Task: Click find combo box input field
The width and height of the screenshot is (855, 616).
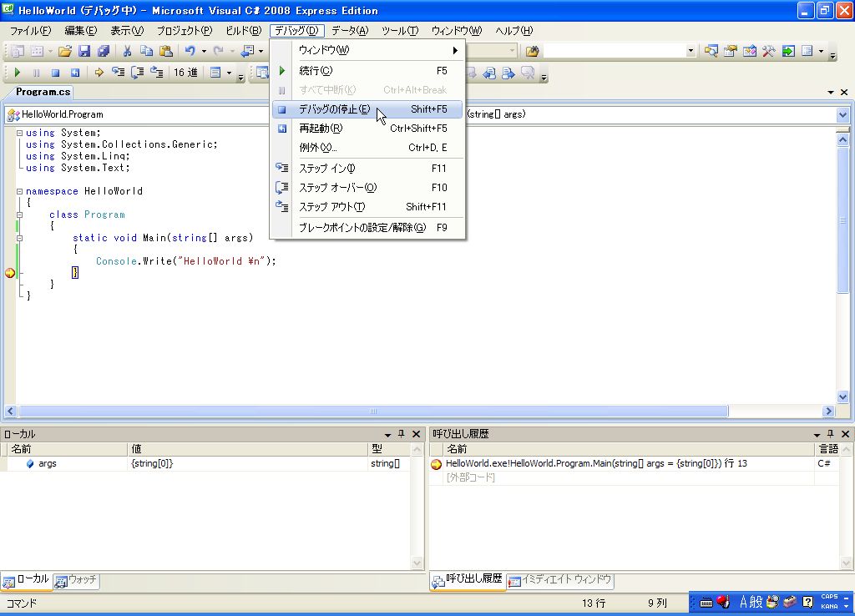Action: point(615,51)
